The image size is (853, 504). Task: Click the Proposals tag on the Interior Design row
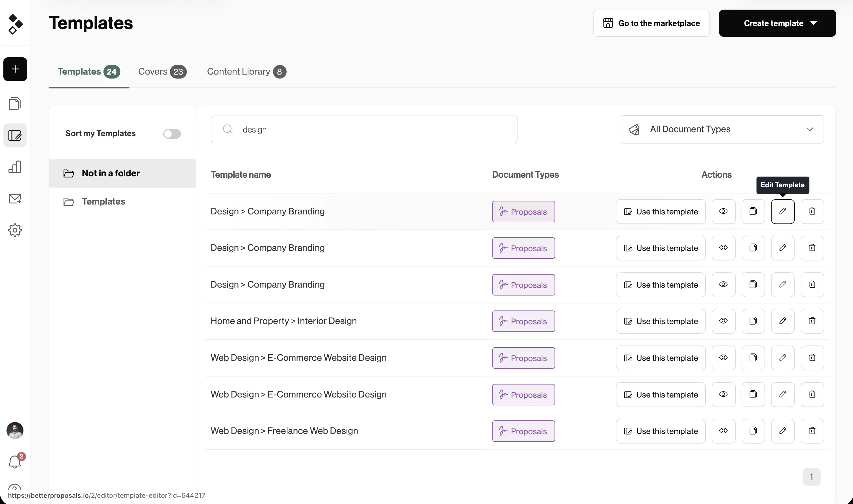click(523, 321)
